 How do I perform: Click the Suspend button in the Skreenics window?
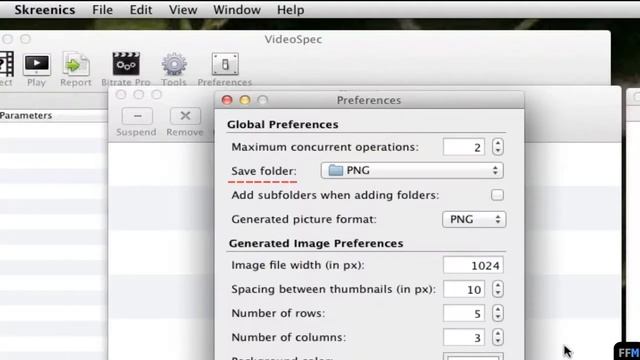[137, 116]
